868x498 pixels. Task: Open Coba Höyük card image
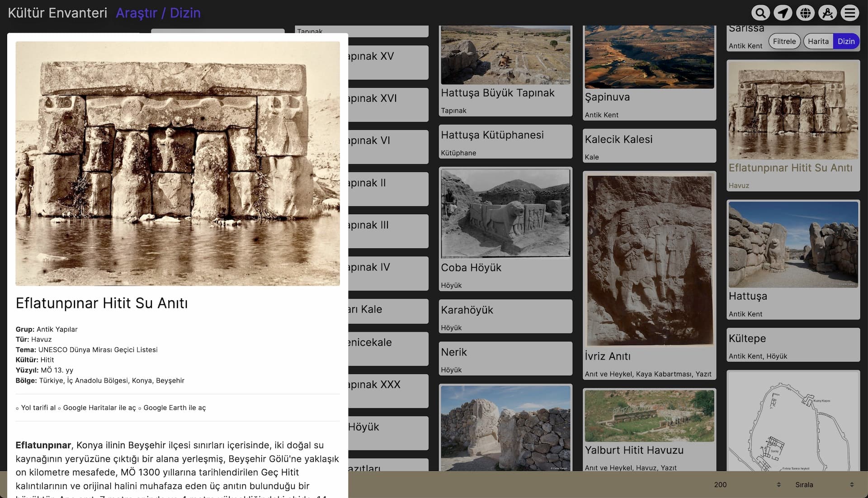(x=505, y=213)
